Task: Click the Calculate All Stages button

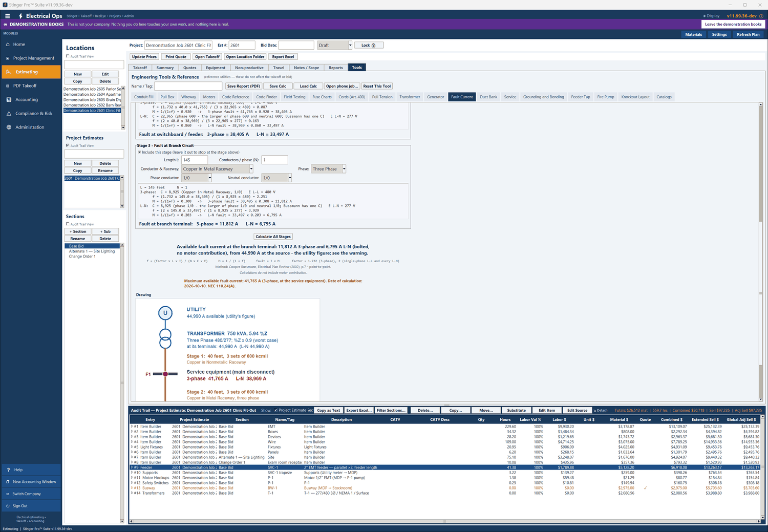Action: pos(273,237)
